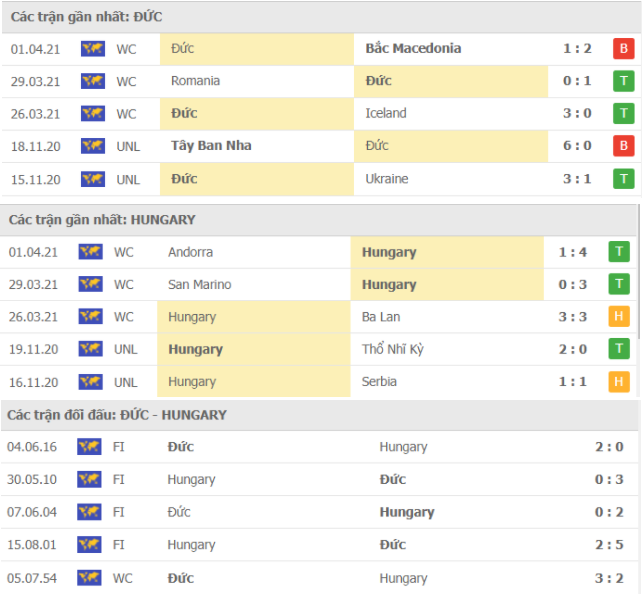Screen dimensions: 643x598
Task: Click Ukraine team name
Action: [387, 179]
